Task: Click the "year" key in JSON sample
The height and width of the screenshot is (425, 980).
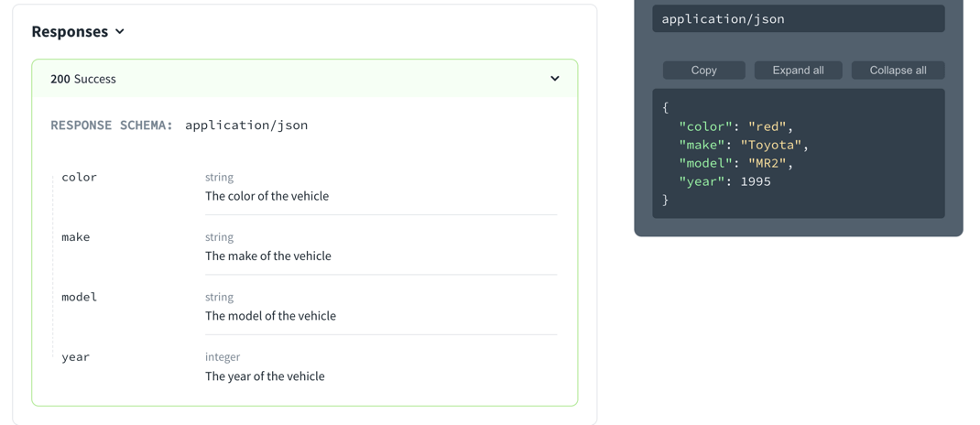Action: pyautogui.click(x=702, y=181)
